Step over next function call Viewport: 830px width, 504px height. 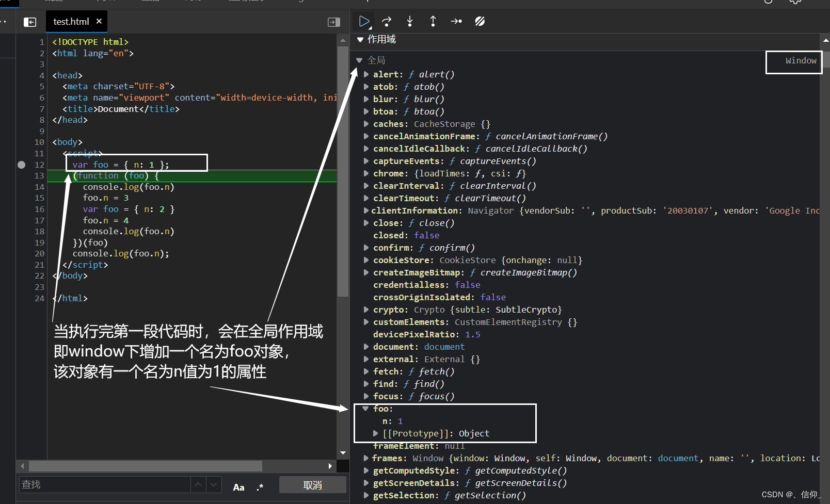(387, 21)
